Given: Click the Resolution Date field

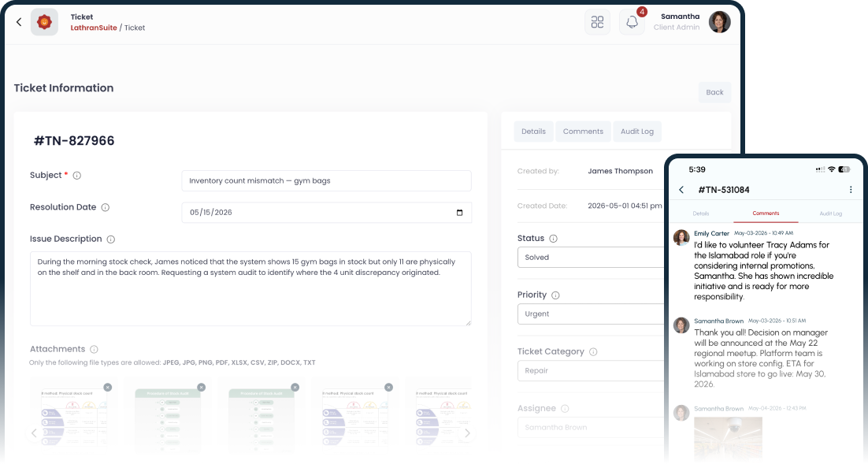Looking at the screenshot, I should point(327,213).
